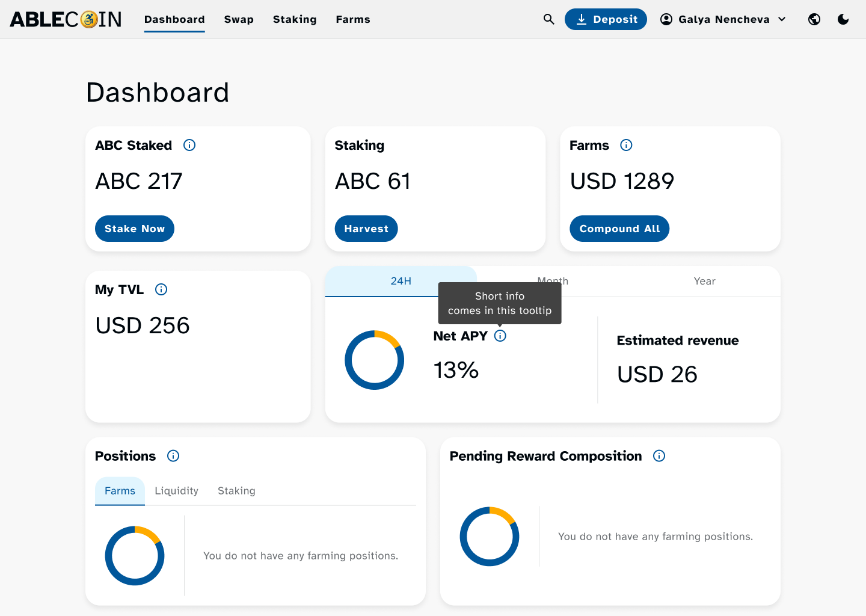Expand the Galya Nencheva account dropdown
Image resolution: width=866 pixels, height=616 pixels.
(x=723, y=19)
